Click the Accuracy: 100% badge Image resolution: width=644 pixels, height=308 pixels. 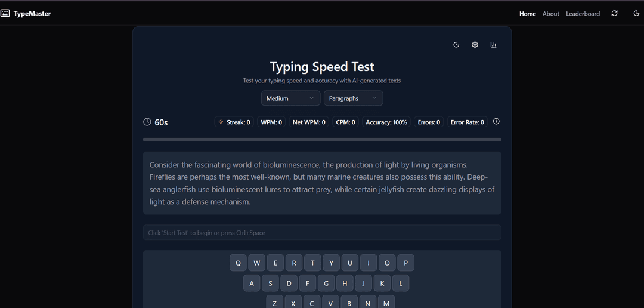(386, 122)
